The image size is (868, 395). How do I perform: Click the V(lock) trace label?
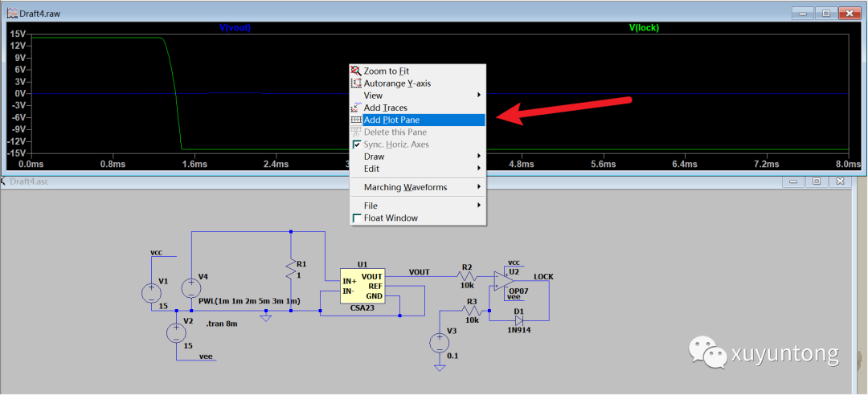click(x=644, y=27)
